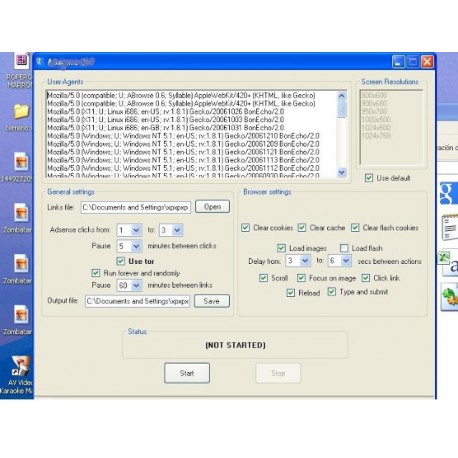
Task: Select 1000x500 screen resolution
Action: 376,119
